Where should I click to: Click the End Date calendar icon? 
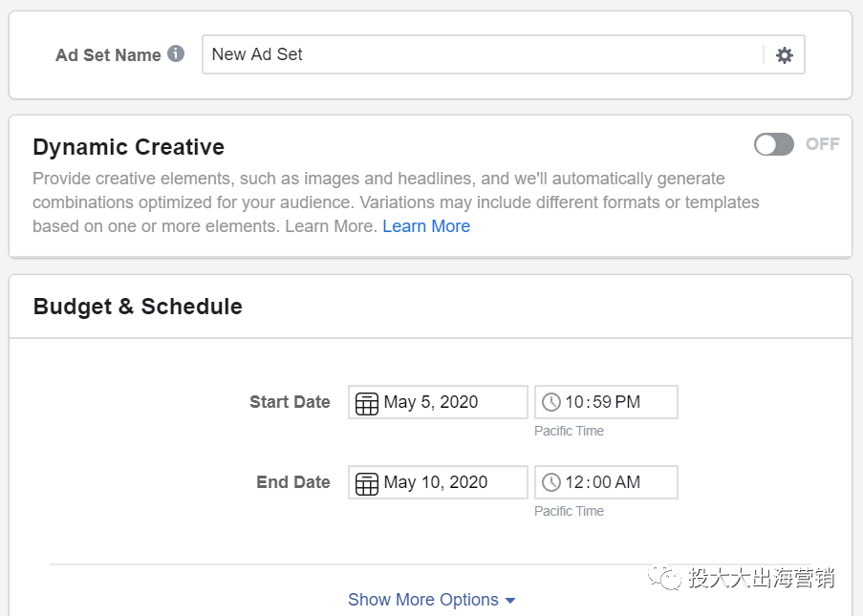pos(367,483)
